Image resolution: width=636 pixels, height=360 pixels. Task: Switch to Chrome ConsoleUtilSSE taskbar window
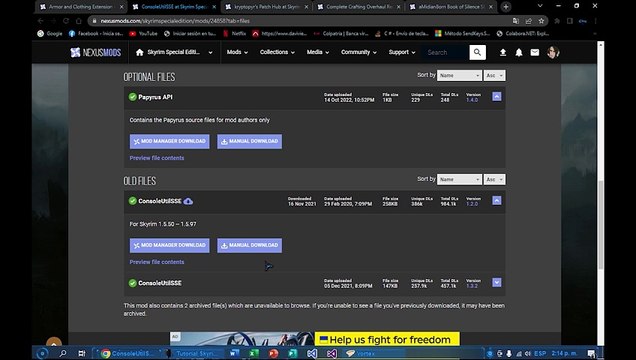127,354
